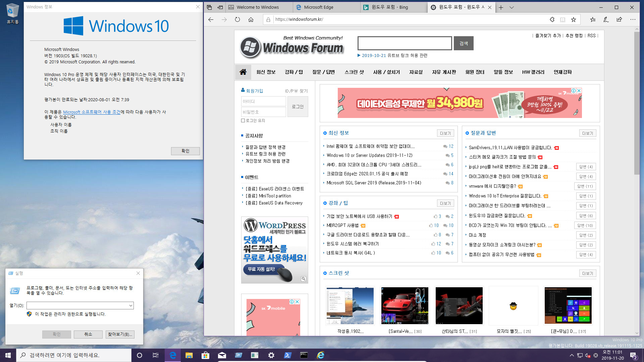Expand the browser tab list chevron
The width and height of the screenshot is (644, 362).
pos(512,7)
